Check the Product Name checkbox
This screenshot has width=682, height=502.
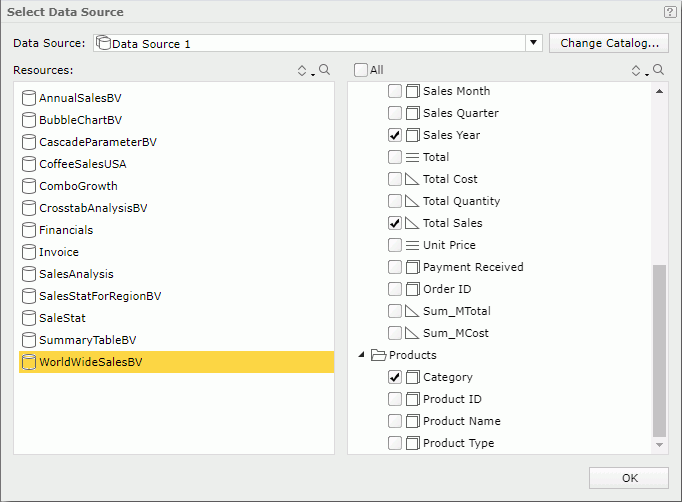[x=394, y=421]
